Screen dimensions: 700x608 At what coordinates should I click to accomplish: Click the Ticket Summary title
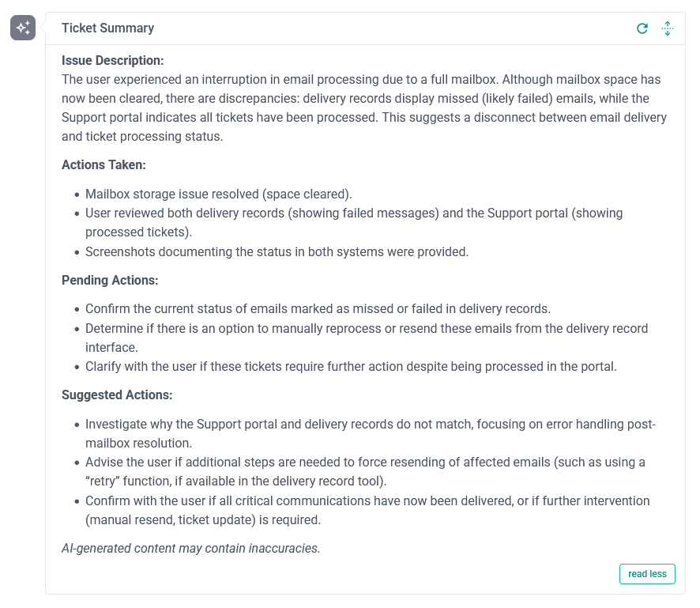click(x=107, y=28)
